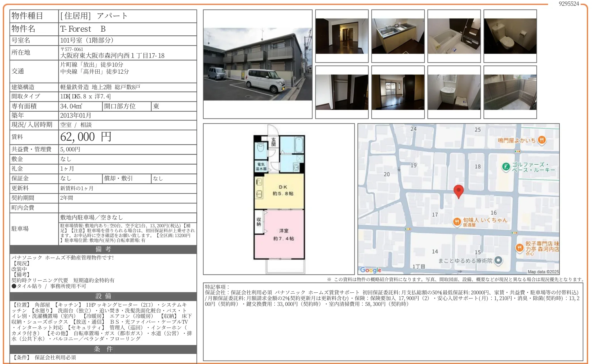Click まことゆるめる療術院 grey map marker

pyautogui.click(x=498, y=260)
